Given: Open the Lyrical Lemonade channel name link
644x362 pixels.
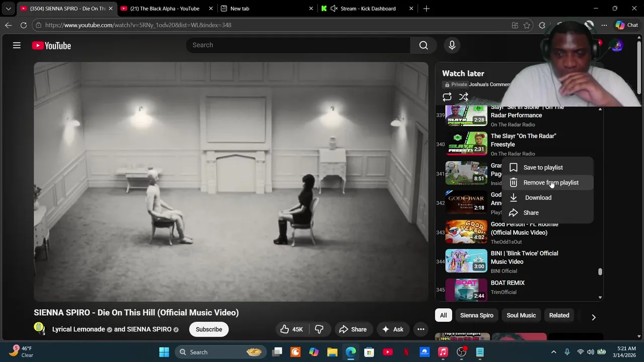Looking at the screenshot, I should tap(78, 329).
